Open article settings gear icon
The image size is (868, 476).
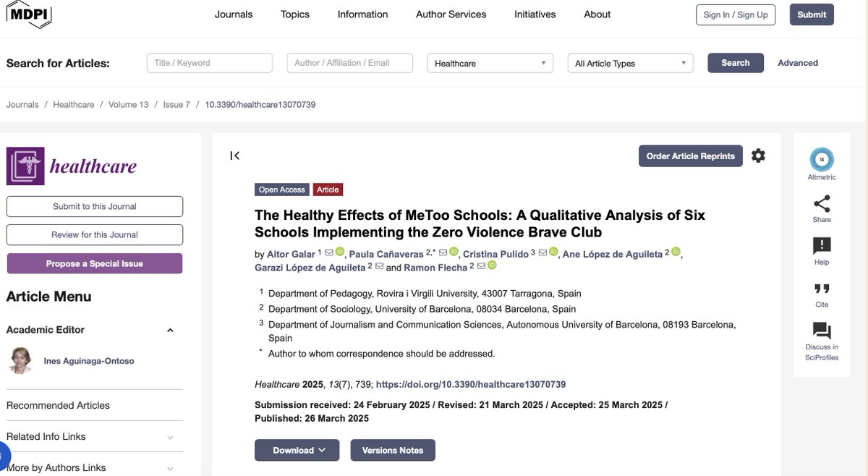pyautogui.click(x=758, y=156)
